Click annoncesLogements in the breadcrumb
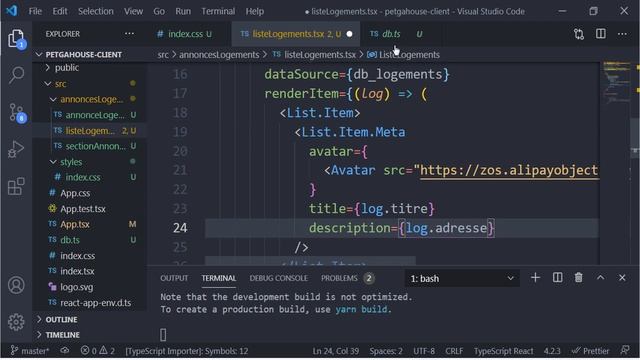Screen dimensions: 640x360 tap(219, 55)
